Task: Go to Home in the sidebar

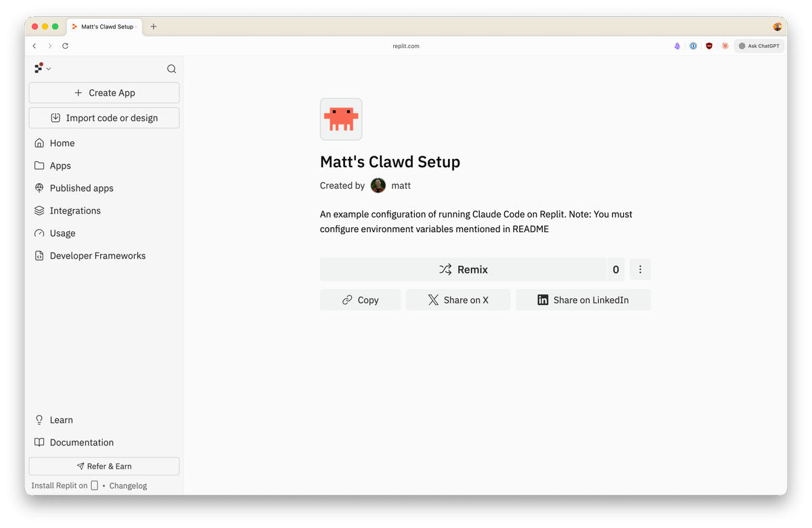Action: [x=104, y=143]
